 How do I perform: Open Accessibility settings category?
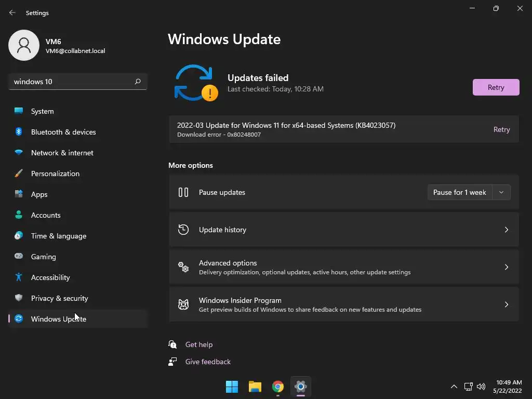78,277
